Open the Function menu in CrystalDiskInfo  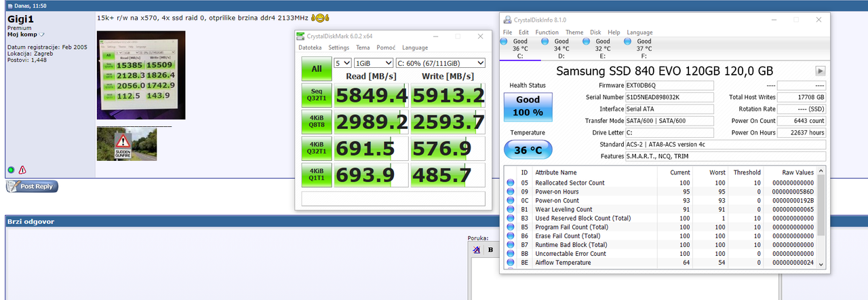[547, 32]
